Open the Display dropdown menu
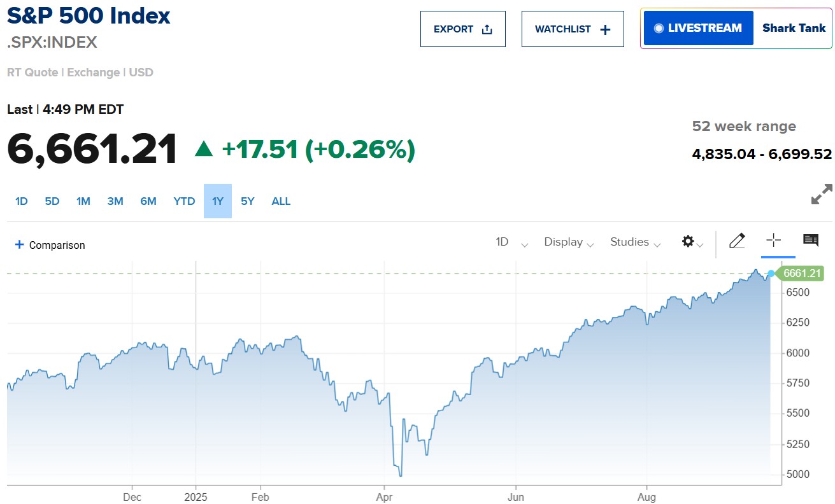 click(x=569, y=242)
